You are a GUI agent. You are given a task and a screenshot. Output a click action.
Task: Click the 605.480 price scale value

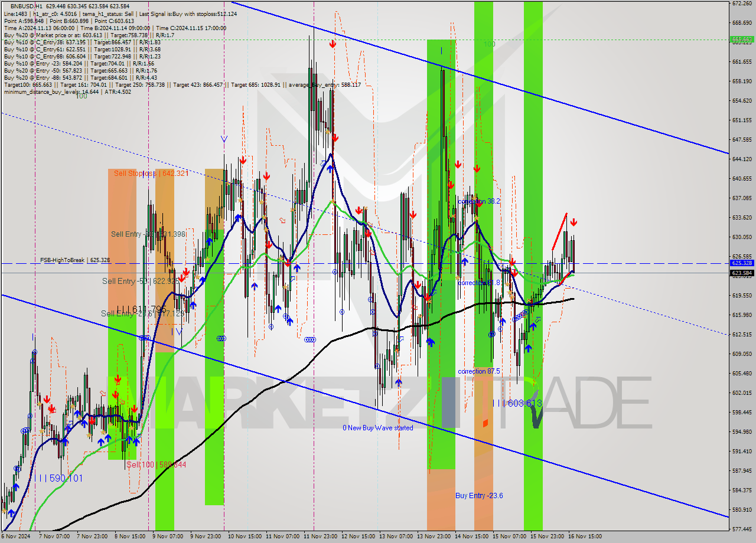tap(742, 373)
